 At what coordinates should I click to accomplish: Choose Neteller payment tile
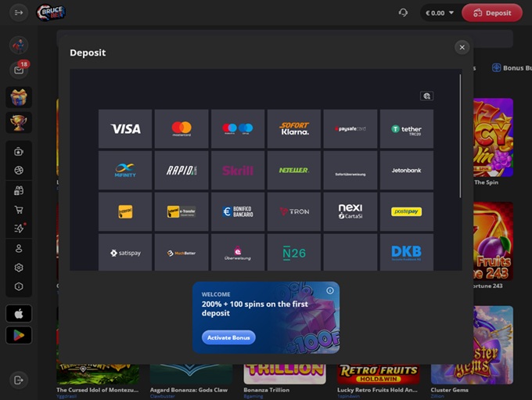[x=294, y=171]
